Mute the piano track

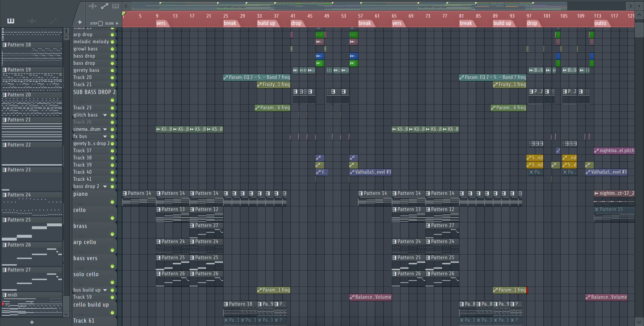click(112, 202)
